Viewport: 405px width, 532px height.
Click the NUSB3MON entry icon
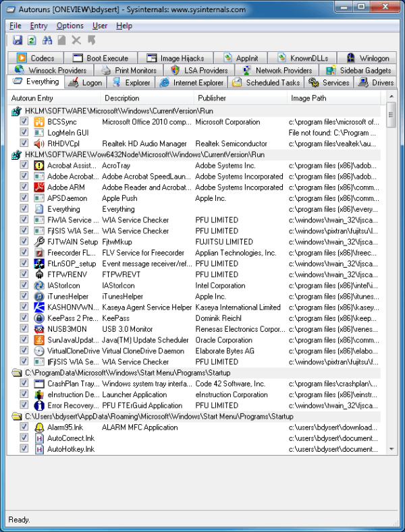(39, 329)
